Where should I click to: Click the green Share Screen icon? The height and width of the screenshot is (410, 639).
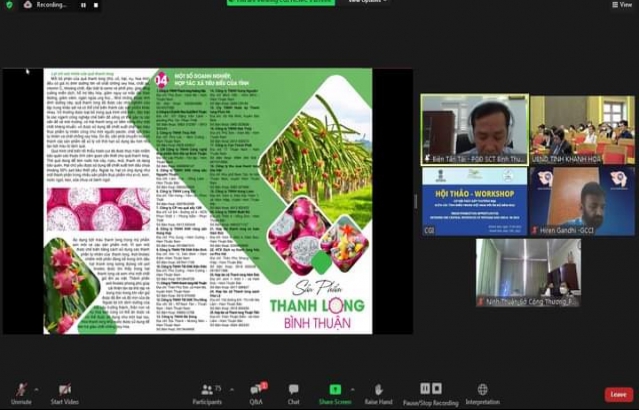[x=335, y=390]
